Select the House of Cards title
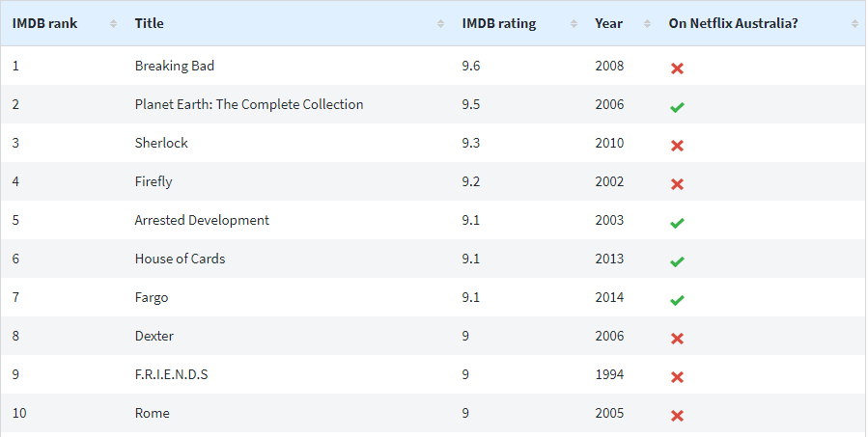 pyautogui.click(x=180, y=259)
